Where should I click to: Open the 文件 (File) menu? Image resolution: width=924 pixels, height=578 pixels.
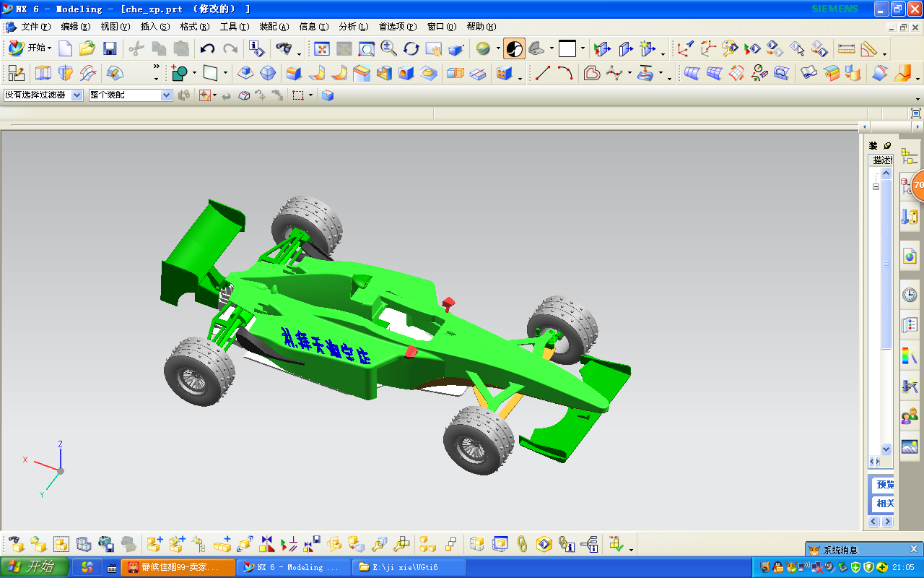35,27
